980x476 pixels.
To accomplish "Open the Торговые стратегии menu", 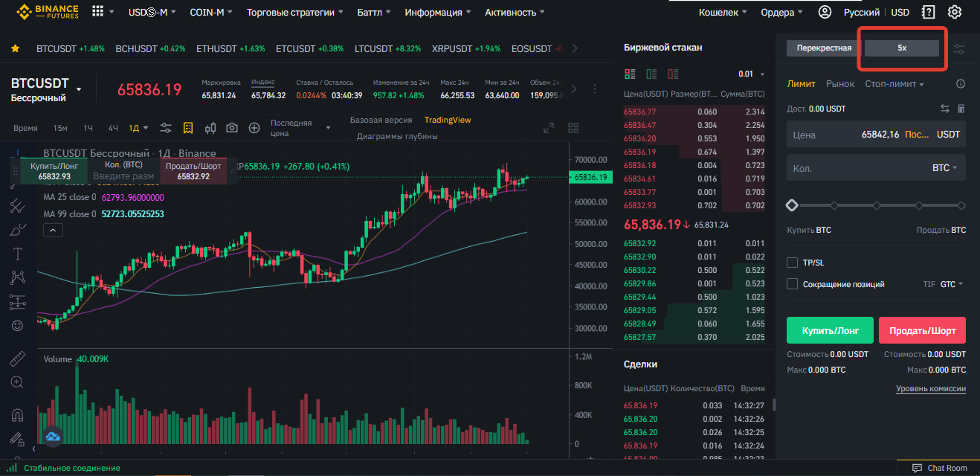I will point(295,13).
